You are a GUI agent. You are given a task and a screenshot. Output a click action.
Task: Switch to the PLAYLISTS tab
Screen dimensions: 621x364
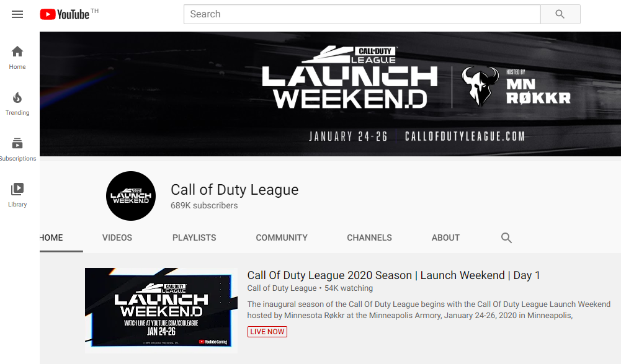[x=194, y=237]
